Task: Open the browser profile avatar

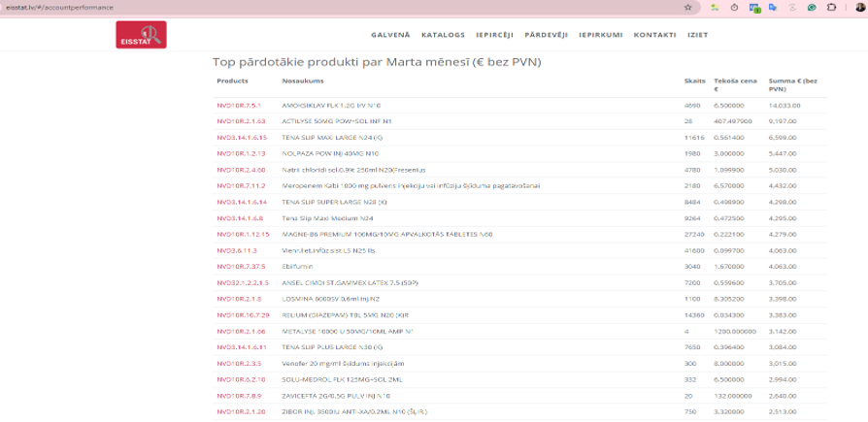Action: [x=861, y=8]
